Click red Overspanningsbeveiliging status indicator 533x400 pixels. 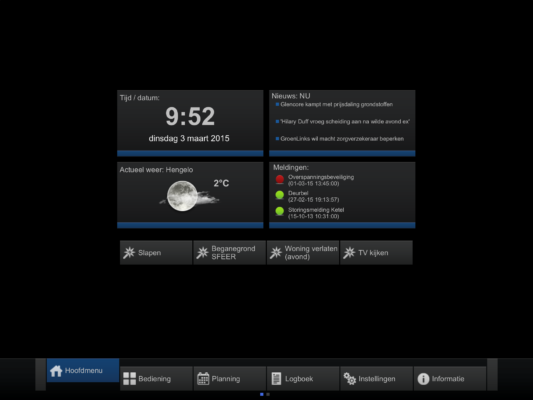pos(280,179)
